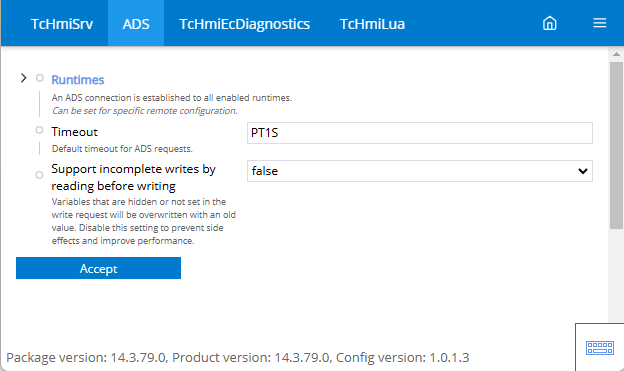The width and height of the screenshot is (624, 371).
Task: Open the hamburger menu icon
Action: pyautogui.click(x=599, y=23)
